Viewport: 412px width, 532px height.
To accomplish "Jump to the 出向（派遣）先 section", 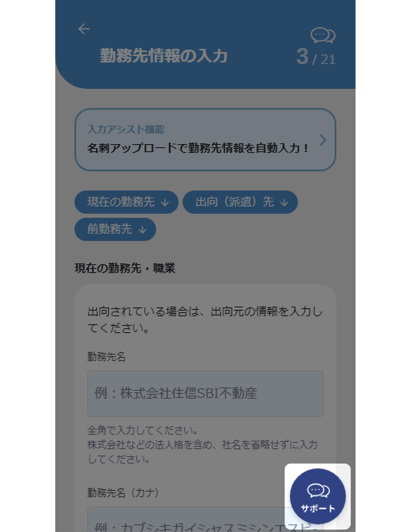I will click(x=240, y=202).
